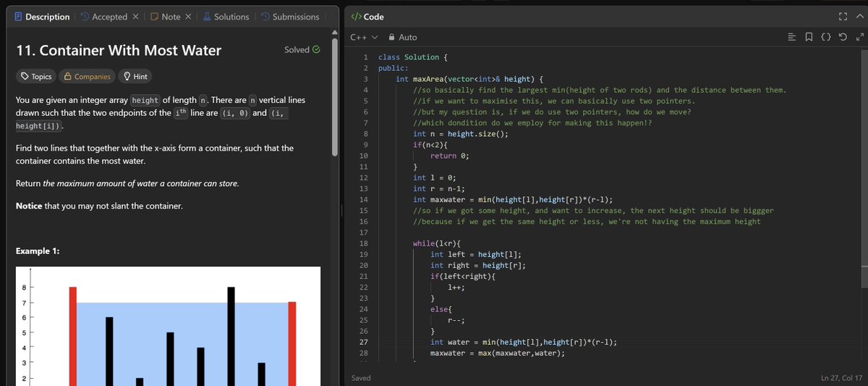Click the bookmark icon in editor toolbar

click(809, 37)
